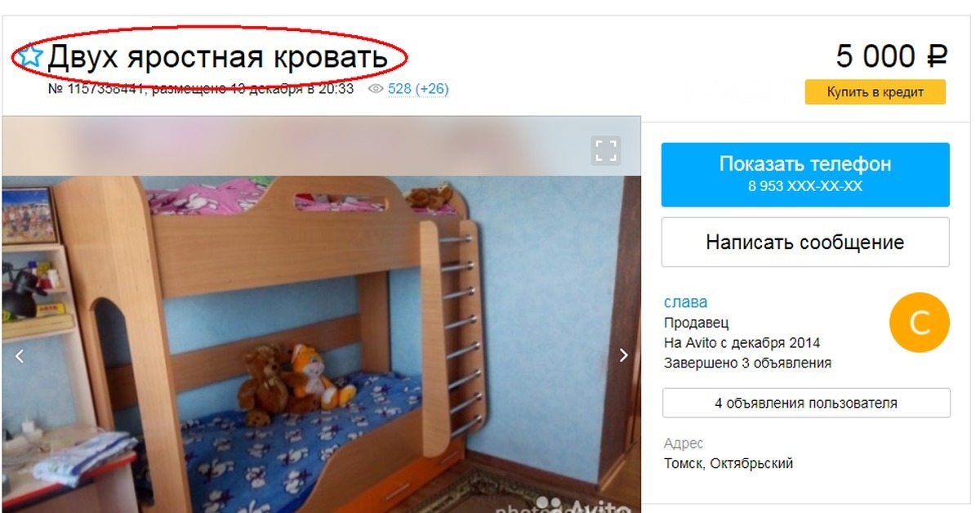Screen dimensions: 980x513
Task: Open Написать сообщение to message seller
Action: point(805,242)
